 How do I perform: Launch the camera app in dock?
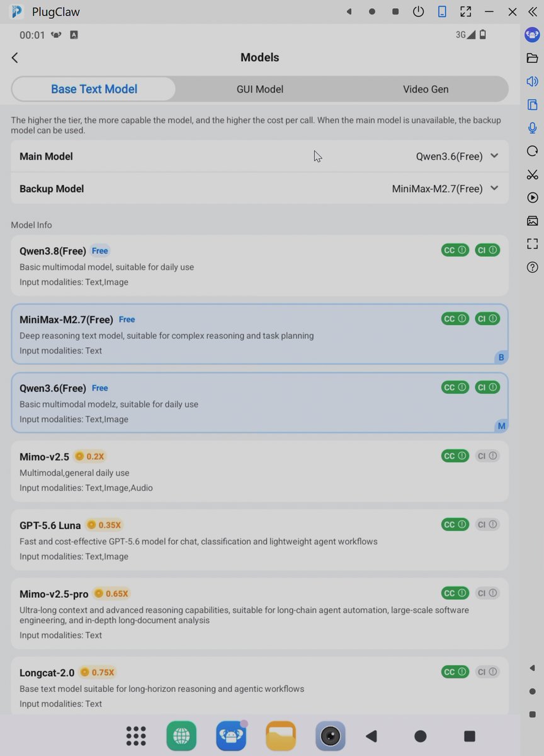331,736
